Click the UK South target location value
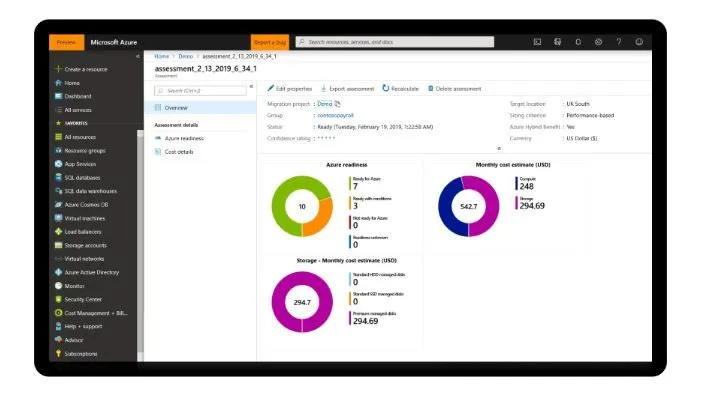This screenshot has height=400, width=717. pyautogui.click(x=578, y=104)
